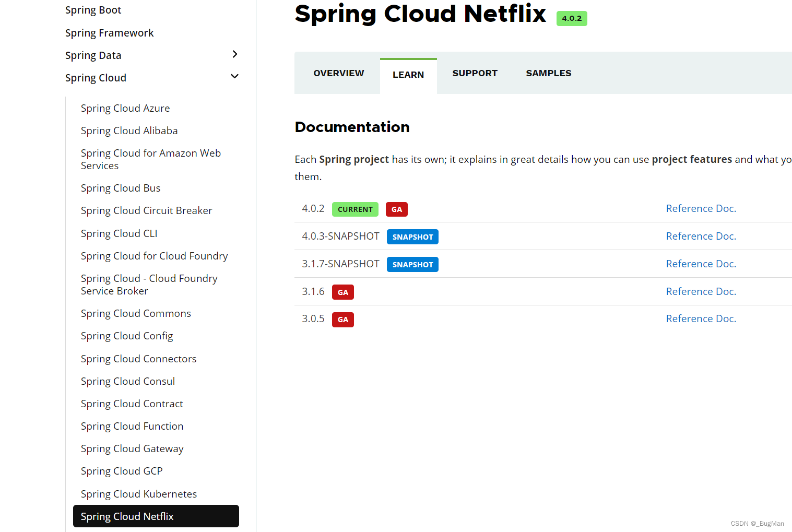Collapse the Spring Cloud chevron
The width and height of the screenshot is (792, 532).
point(235,76)
